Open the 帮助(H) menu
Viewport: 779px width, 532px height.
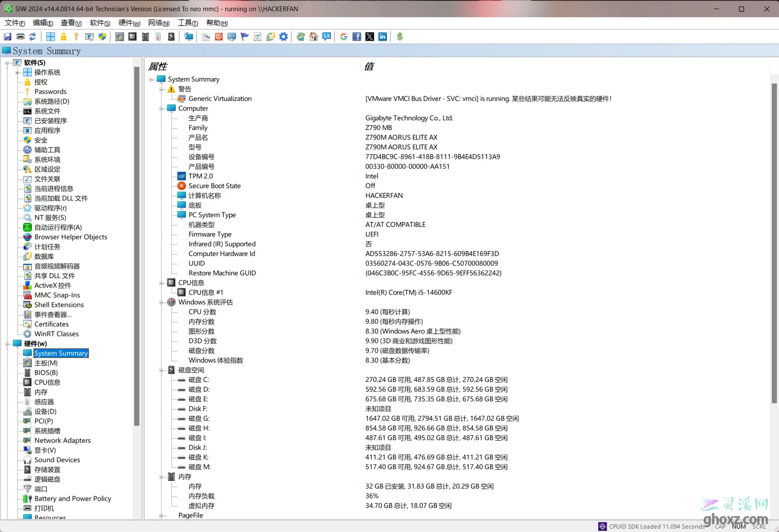point(217,23)
